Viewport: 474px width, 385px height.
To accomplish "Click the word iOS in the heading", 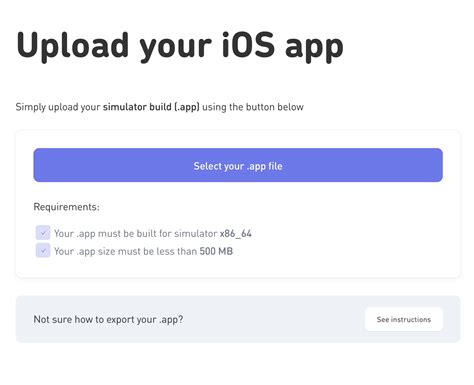I will tap(249, 44).
